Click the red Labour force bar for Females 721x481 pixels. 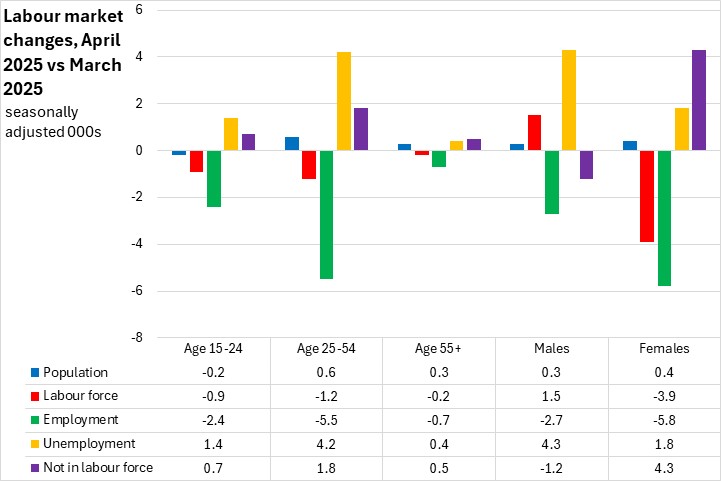click(646, 196)
